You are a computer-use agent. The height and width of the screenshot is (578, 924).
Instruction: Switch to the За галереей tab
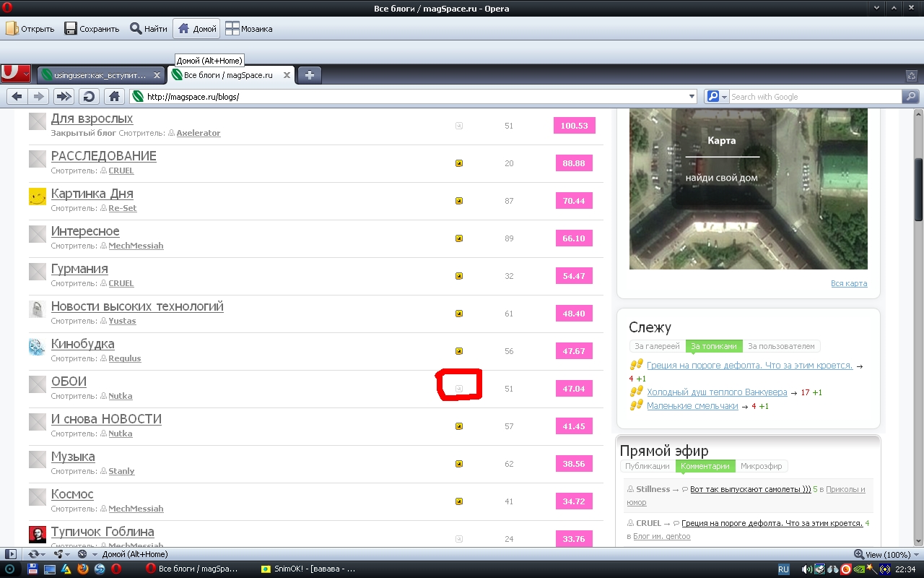(x=656, y=346)
